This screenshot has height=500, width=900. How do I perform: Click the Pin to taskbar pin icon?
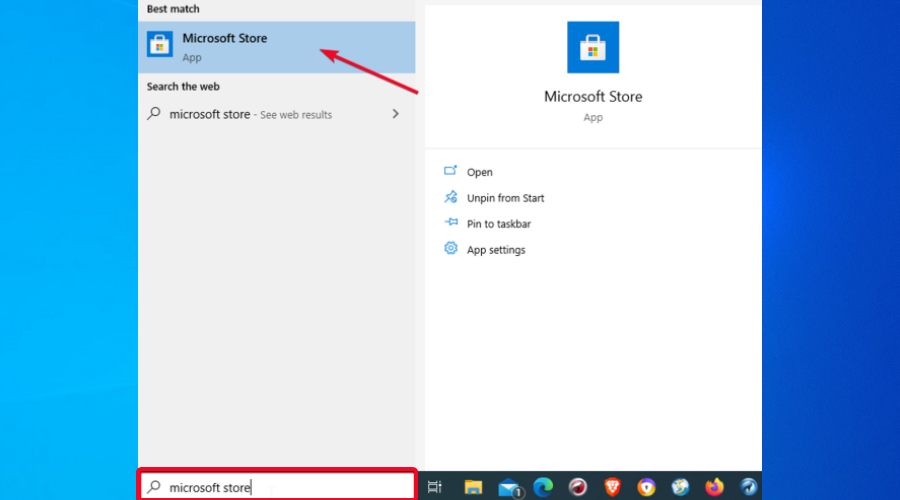[x=451, y=222]
